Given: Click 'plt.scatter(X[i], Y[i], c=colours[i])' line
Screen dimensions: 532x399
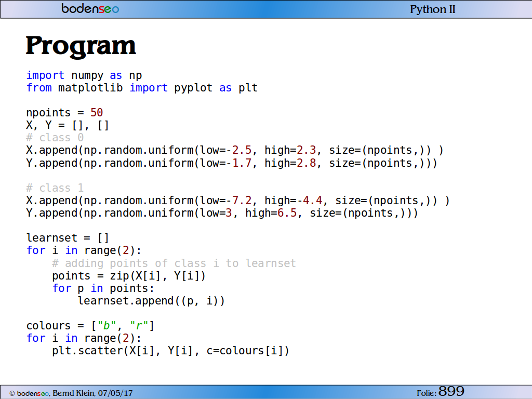Looking at the screenshot, I should (x=170, y=351).
